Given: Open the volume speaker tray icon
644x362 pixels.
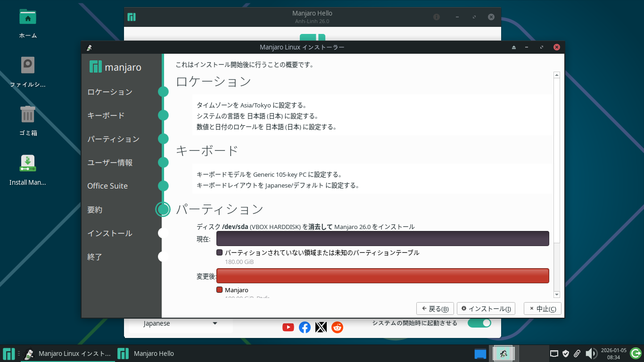Looking at the screenshot, I should click(591, 354).
